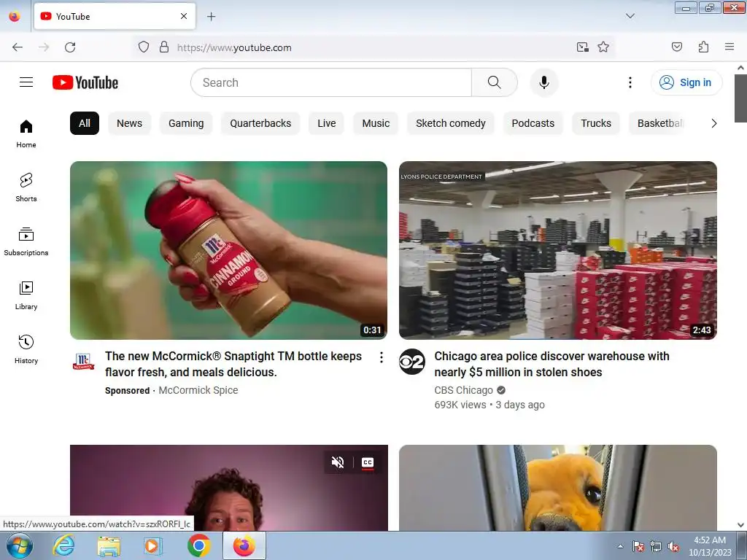Screen dimensions: 747x560
Task: Click the YouTube logo
Action: click(x=85, y=82)
